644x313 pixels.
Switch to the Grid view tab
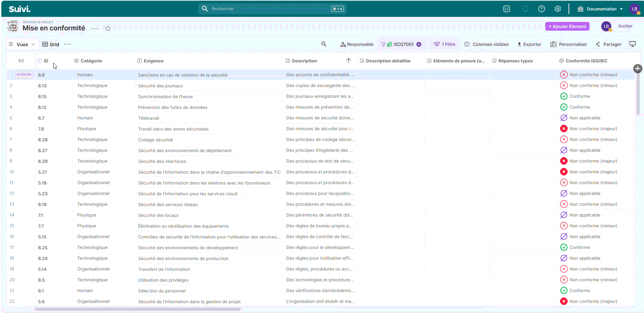click(x=51, y=45)
